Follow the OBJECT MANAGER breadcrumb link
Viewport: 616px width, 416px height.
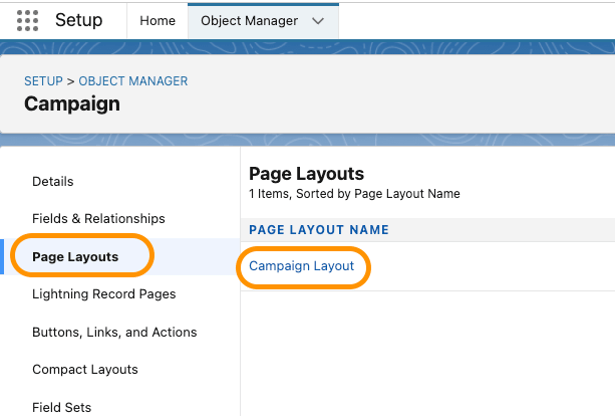133,81
